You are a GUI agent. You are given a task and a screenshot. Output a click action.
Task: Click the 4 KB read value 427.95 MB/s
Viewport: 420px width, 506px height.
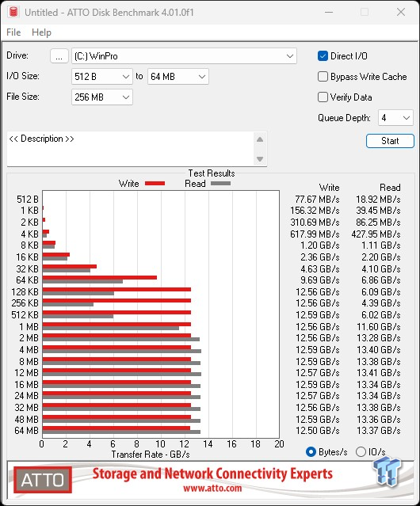[x=376, y=234]
